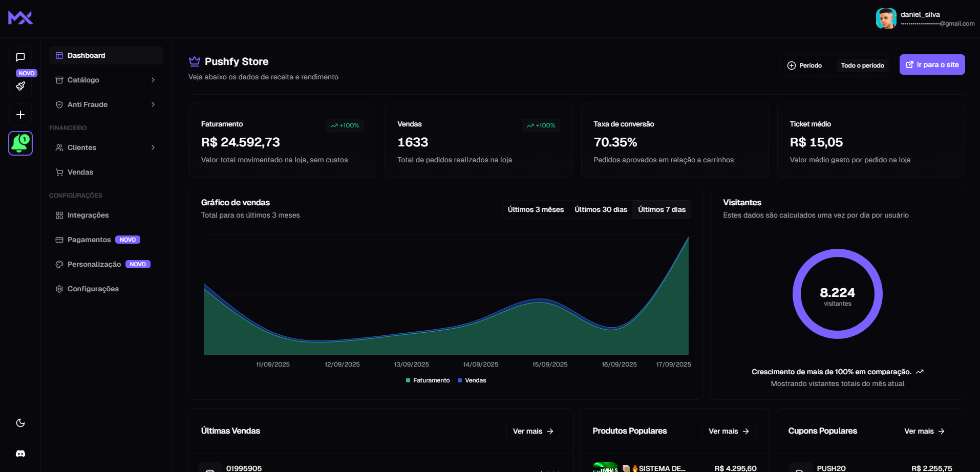Click the NOVO badge beside Personalização
This screenshot has height=472, width=980.
click(x=138, y=264)
